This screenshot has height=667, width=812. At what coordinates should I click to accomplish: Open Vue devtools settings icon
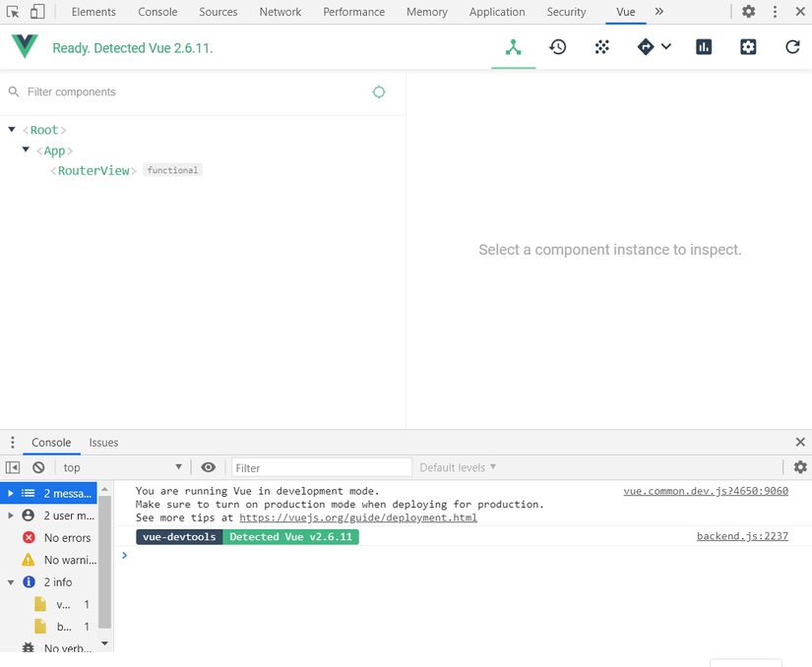[x=748, y=47]
